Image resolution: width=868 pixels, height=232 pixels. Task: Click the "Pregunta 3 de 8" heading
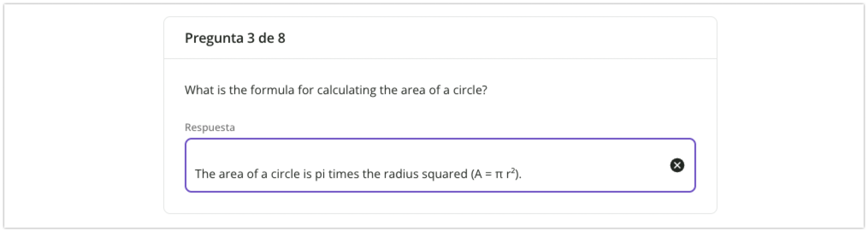pos(235,38)
